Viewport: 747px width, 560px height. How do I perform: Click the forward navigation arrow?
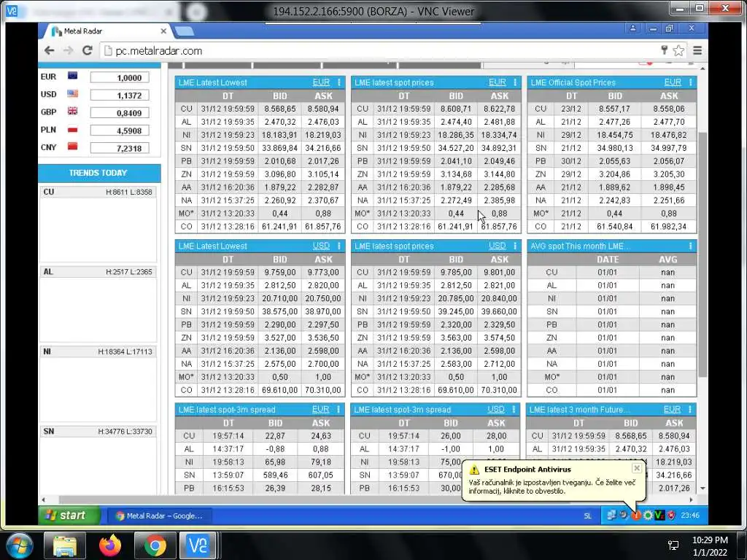[68, 50]
